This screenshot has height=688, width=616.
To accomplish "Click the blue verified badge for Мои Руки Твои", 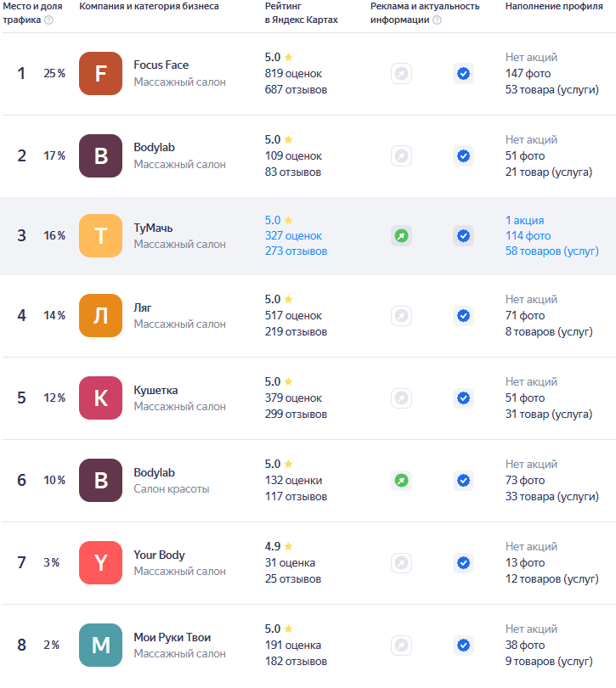I will coord(463,646).
